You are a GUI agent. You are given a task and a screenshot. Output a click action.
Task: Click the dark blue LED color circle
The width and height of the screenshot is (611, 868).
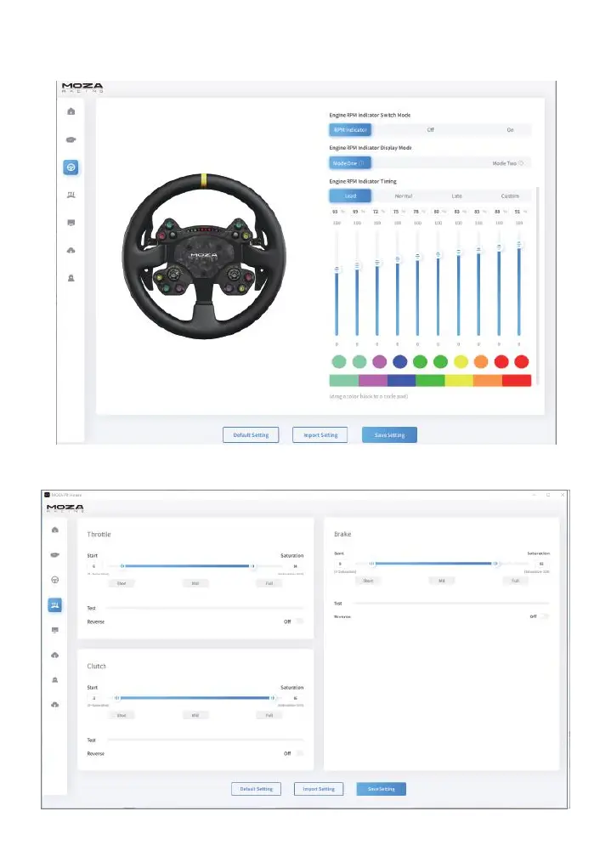click(x=399, y=362)
